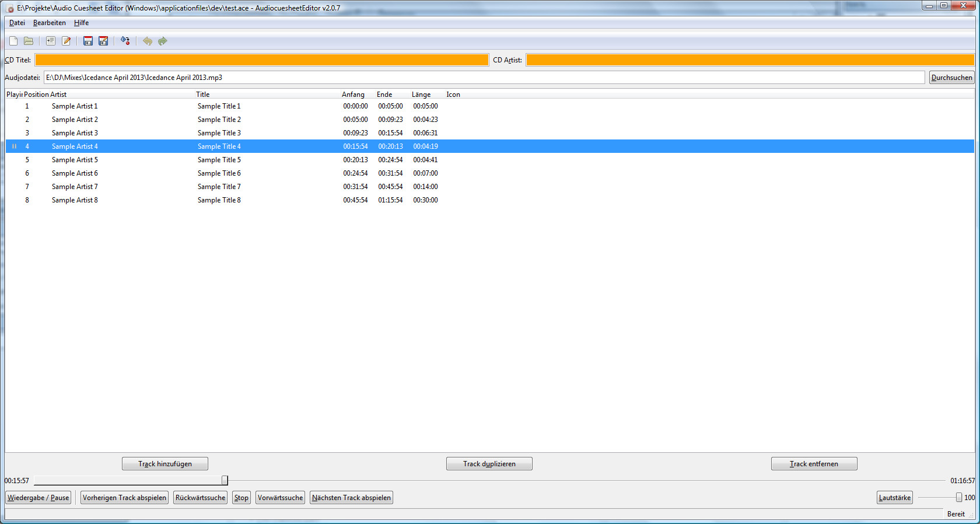Click Vorherigen Track abspielen button

coord(124,498)
